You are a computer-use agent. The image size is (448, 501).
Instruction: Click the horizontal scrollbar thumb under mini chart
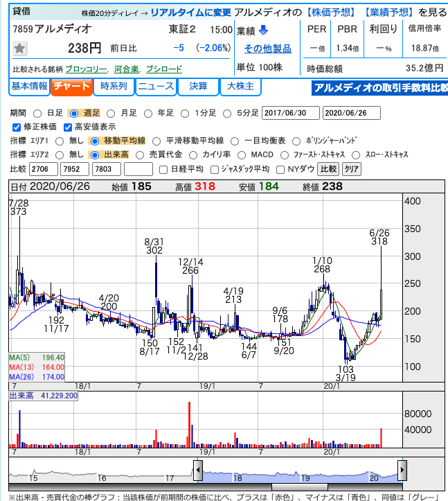coord(300,487)
